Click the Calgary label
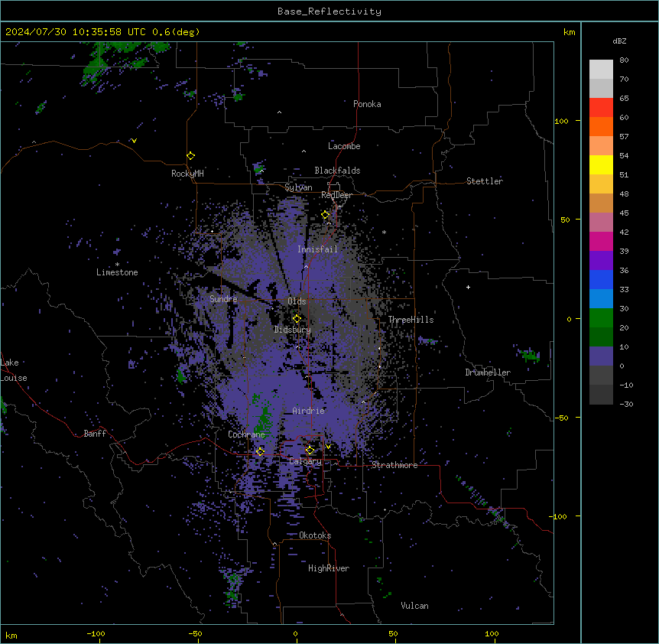 click(305, 461)
